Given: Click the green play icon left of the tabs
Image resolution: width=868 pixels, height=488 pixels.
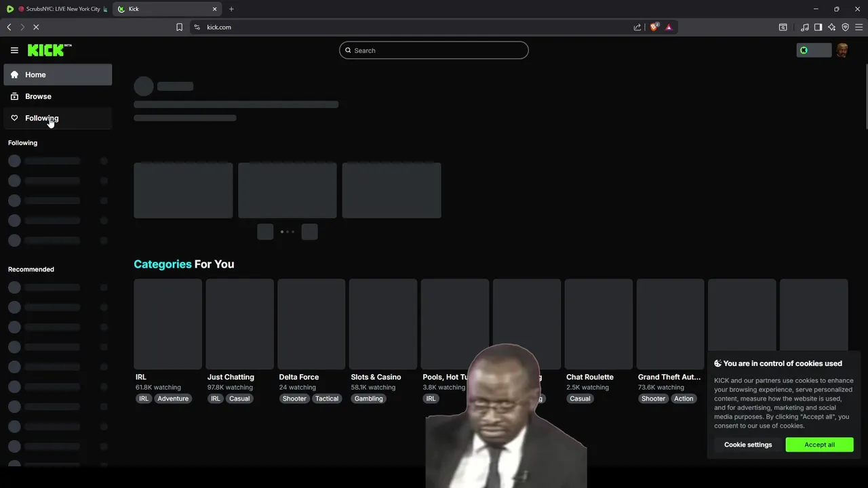Looking at the screenshot, I should point(9,9).
